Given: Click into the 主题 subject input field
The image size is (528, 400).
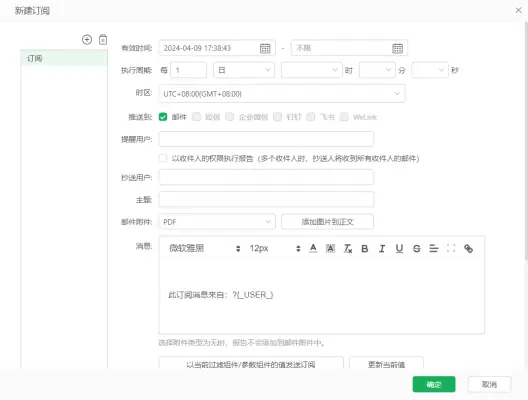Looking at the screenshot, I should pos(266,199).
